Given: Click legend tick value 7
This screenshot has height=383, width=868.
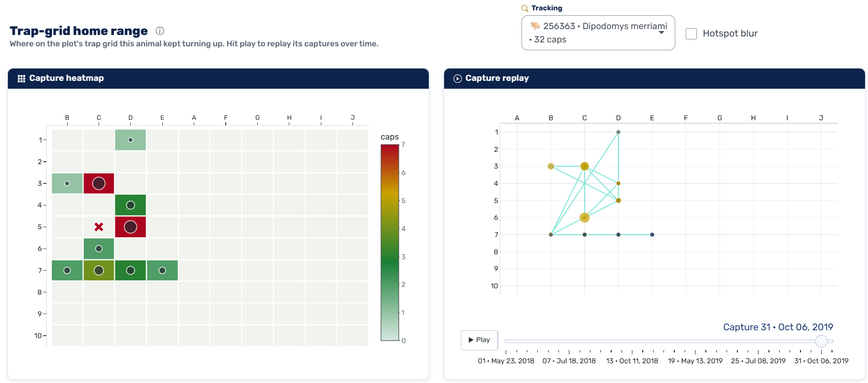Looking at the screenshot, I should point(403,144).
